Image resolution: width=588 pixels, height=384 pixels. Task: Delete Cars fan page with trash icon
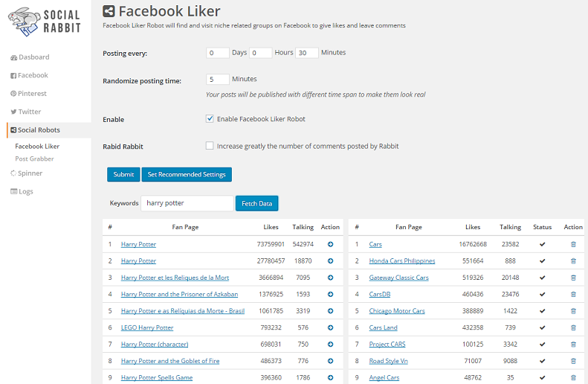573,244
